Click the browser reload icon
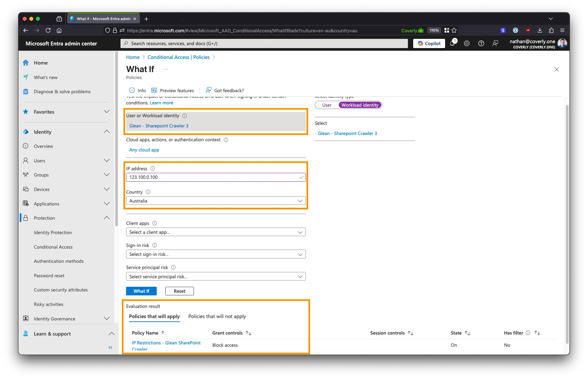The width and height of the screenshot is (588, 379). click(48, 30)
